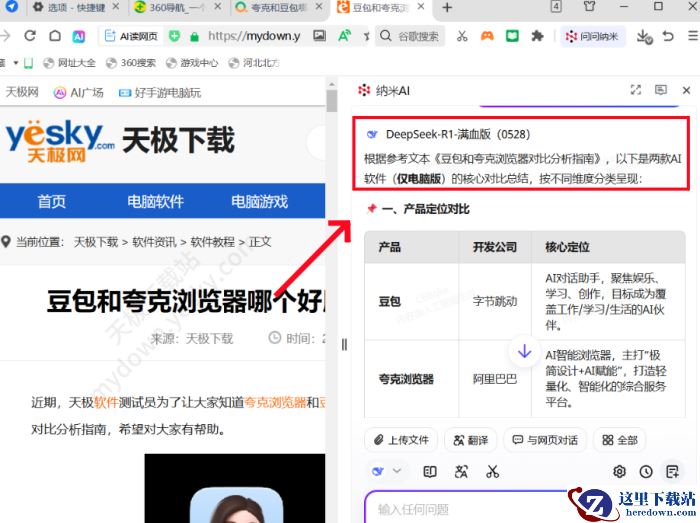Open the 游戏中心 bookmark

192,63
